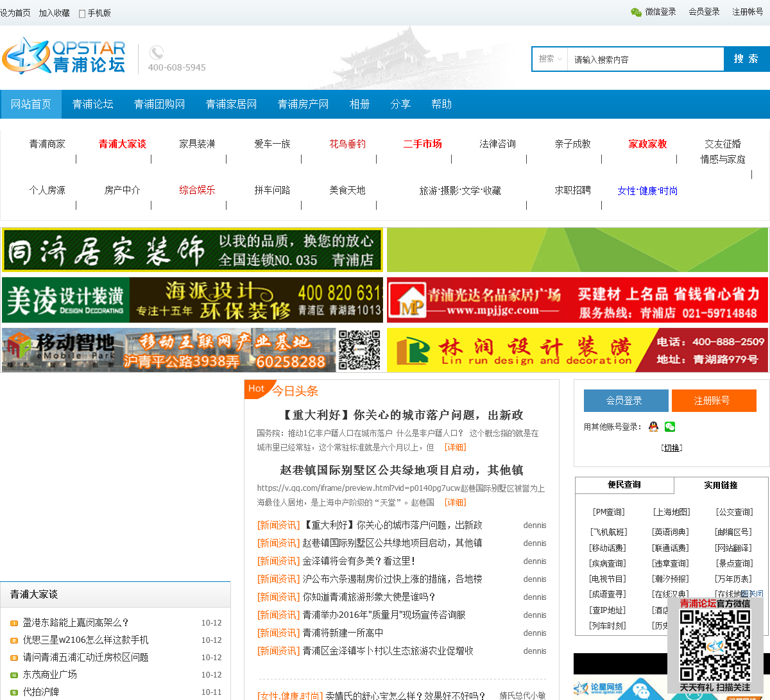This screenshot has width=770, height=700.
Task: Click the 移动智地 ad QR code
Action: [359, 350]
